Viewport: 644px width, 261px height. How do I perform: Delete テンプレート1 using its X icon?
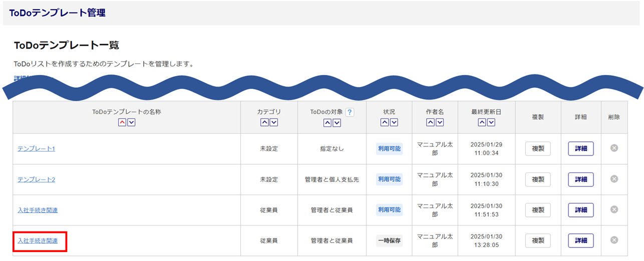click(x=614, y=148)
